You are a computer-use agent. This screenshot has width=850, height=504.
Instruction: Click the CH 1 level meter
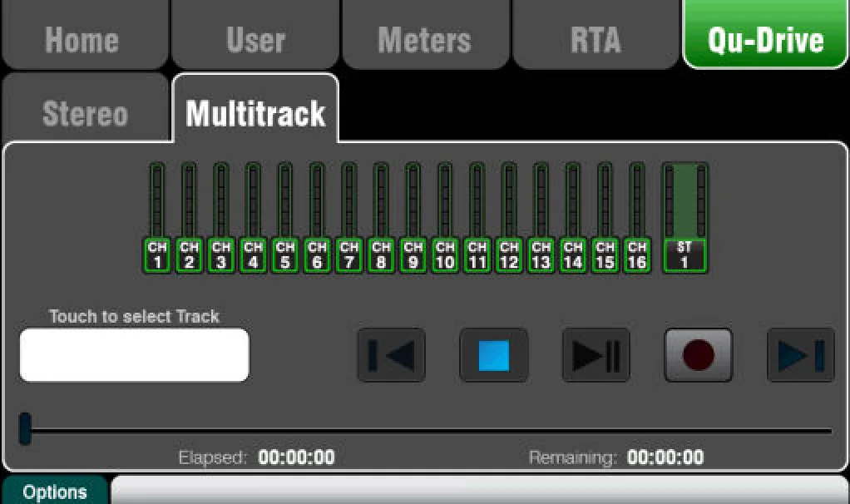pyautogui.click(x=157, y=200)
